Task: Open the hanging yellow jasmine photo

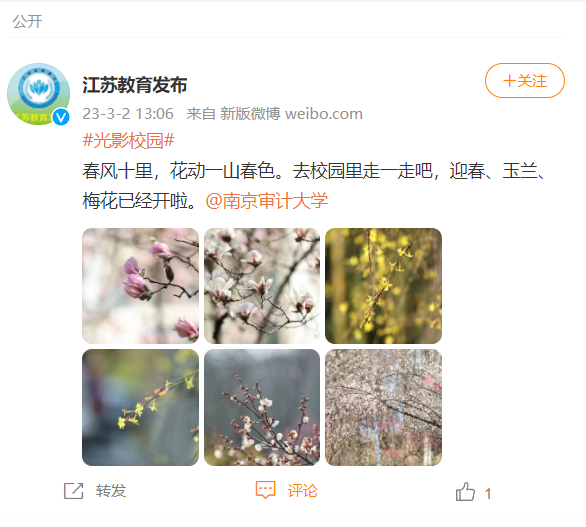Action: click(x=383, y=286)
